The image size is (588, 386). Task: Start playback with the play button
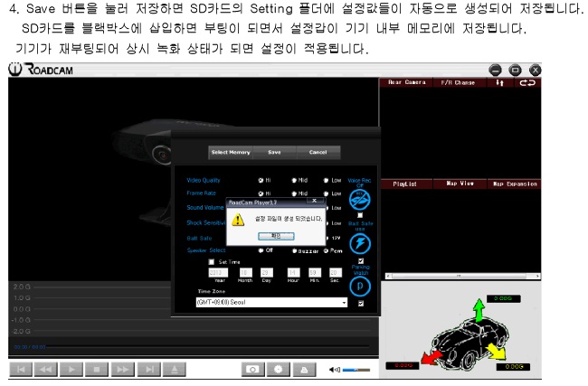click(x=71, y=370)
